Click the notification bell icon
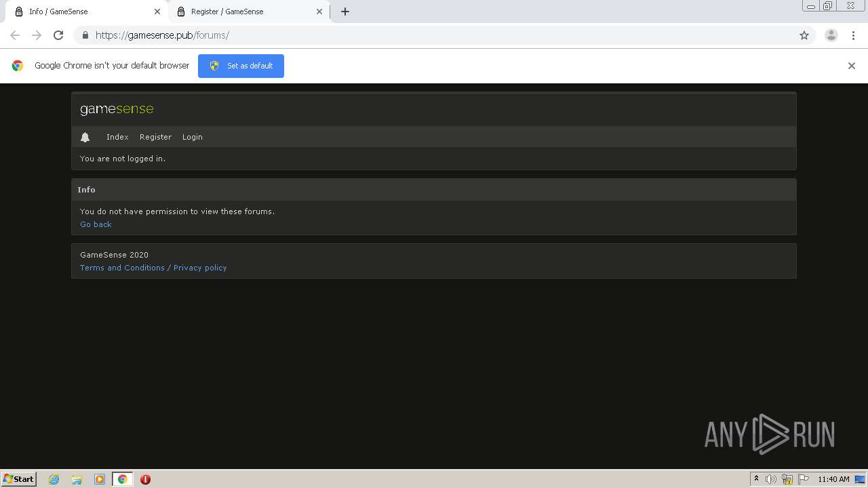 pyautogui.click(x=85, y=137)
